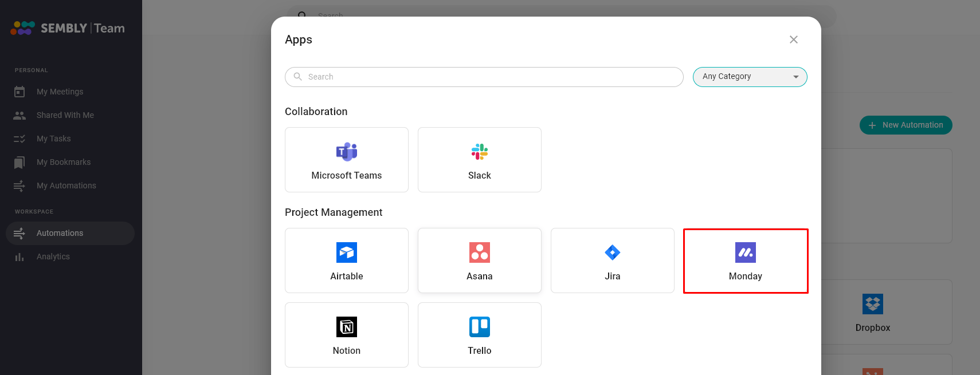Click the Asana logo icon

[480, 252]
